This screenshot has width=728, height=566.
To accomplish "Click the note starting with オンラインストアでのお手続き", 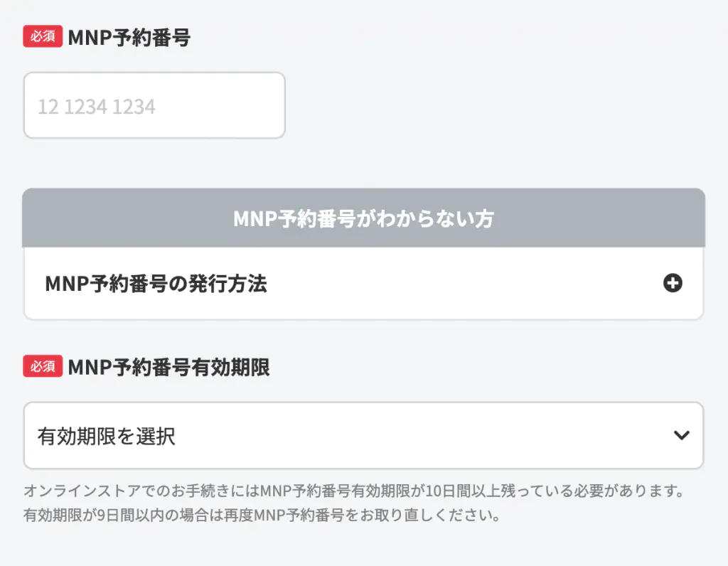I will [353, 491].
